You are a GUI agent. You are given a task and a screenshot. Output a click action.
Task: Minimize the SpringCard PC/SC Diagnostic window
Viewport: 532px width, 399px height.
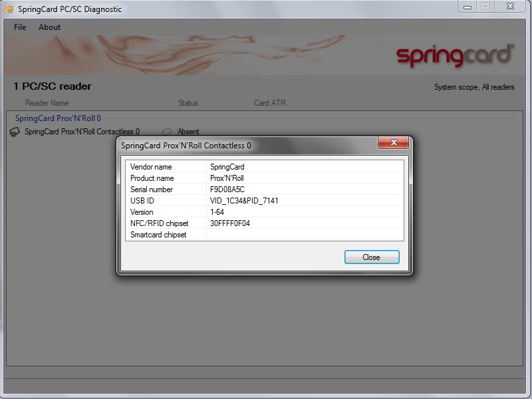point(467,7)
